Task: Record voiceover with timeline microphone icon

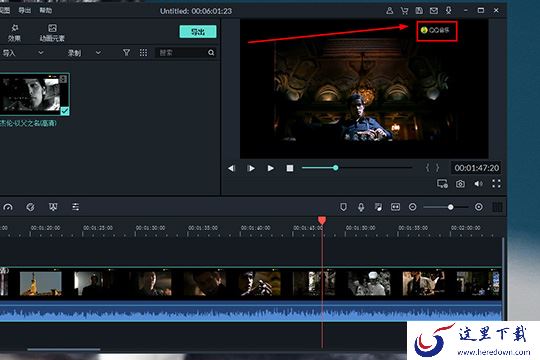Action: (x=361, y=207)
